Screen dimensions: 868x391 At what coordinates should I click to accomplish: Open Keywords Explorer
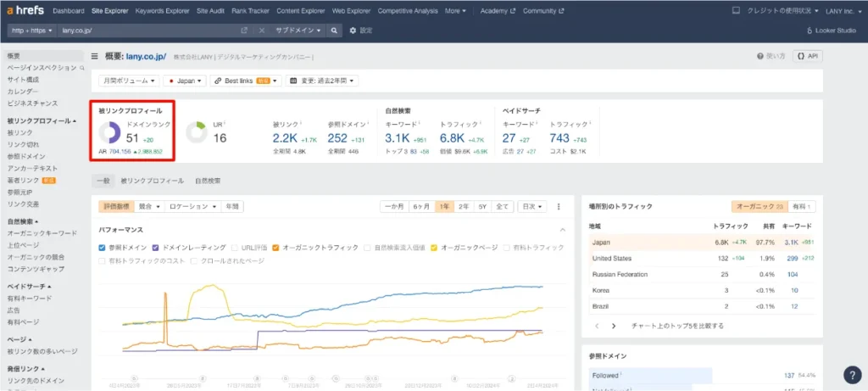pos(162,10)
